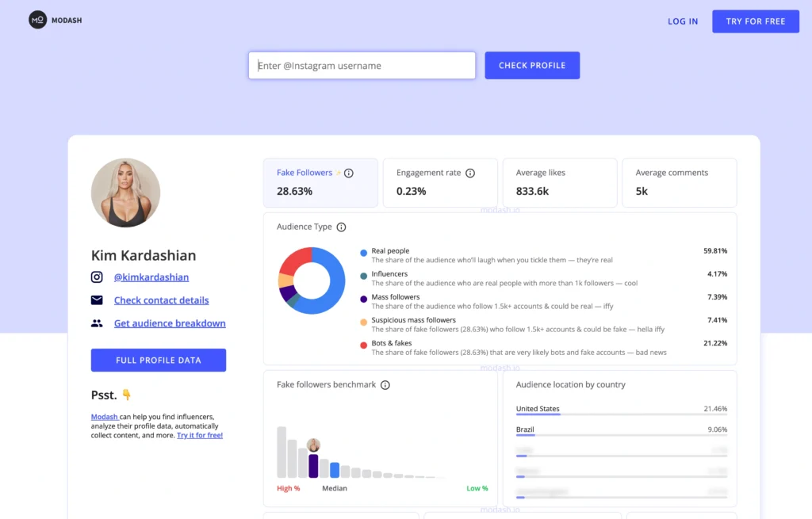Click the Modash logo icon

tap(38, 19)
